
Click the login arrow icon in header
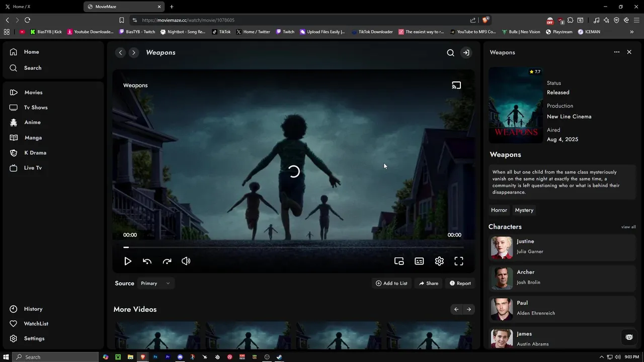pyautogui.click(x=466, y=52)
